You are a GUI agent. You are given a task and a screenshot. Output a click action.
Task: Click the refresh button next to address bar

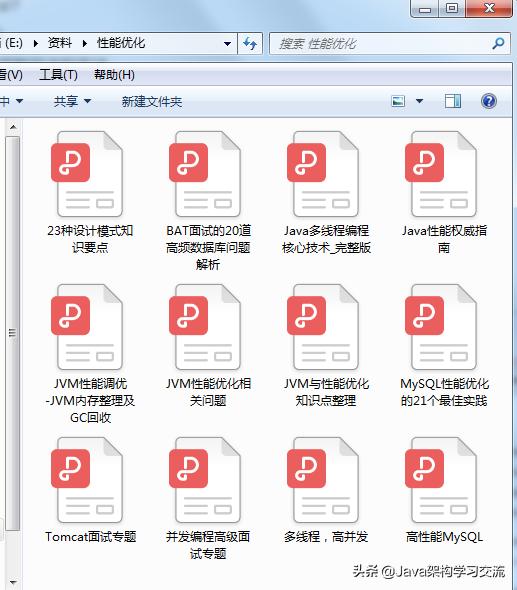click(250, 44)
